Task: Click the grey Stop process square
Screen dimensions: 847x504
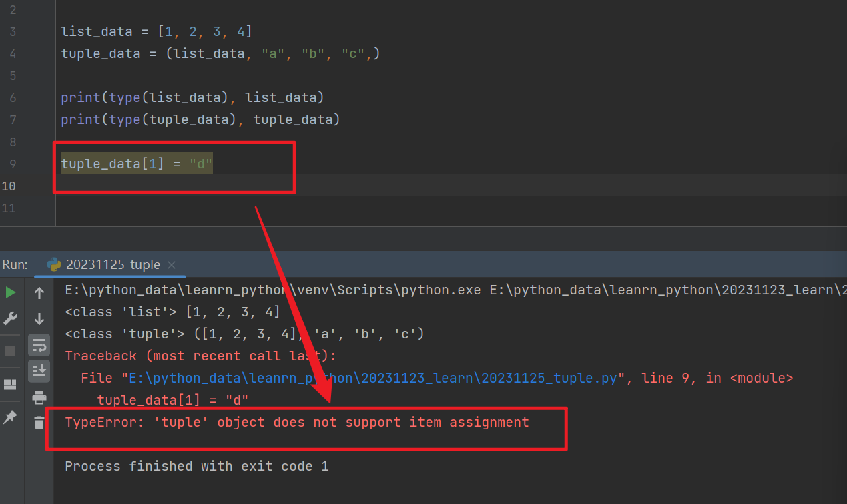Action: click(x=10, y=351)
